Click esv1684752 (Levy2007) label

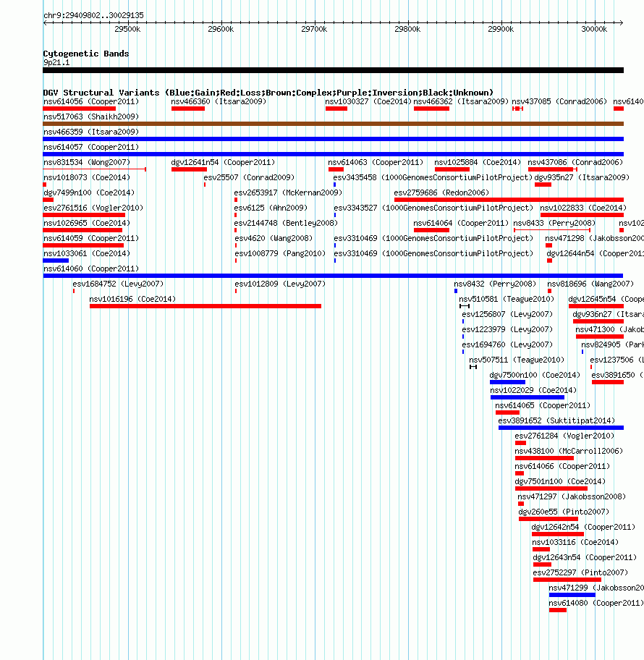[x=118, y=283]
